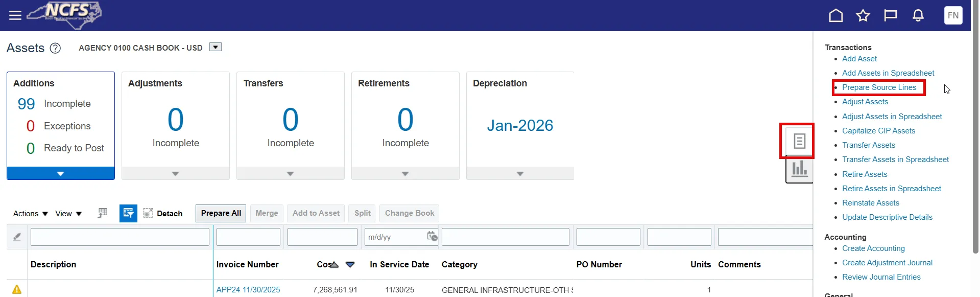Open Capitalize CIP Assets task
The height and width of the screenshot is (297, 980).
(878, 131)
